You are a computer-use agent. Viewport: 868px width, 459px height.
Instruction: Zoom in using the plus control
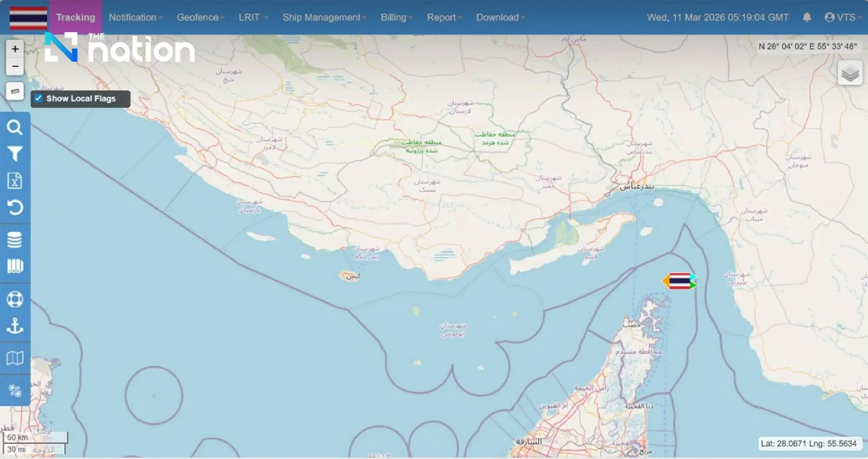15,48
